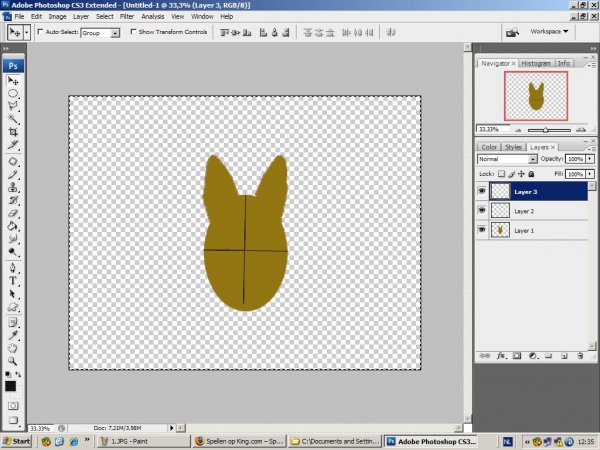Switch to the Color tab

click(489, 147)
